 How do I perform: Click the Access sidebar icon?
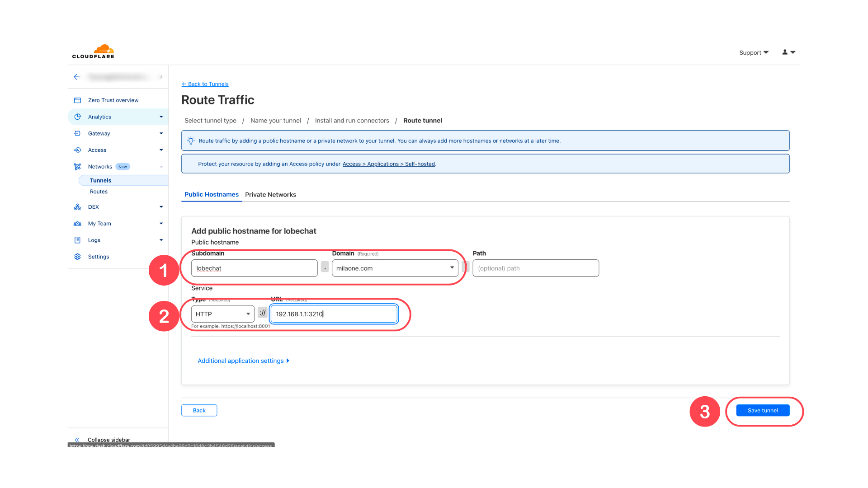click(x=77, y=150)
